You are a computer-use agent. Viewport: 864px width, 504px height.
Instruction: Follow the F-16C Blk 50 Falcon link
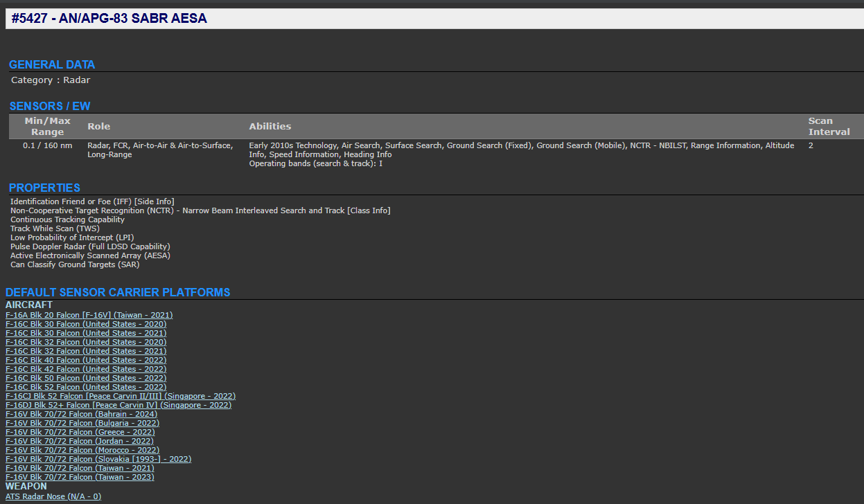tap(86, 378)
